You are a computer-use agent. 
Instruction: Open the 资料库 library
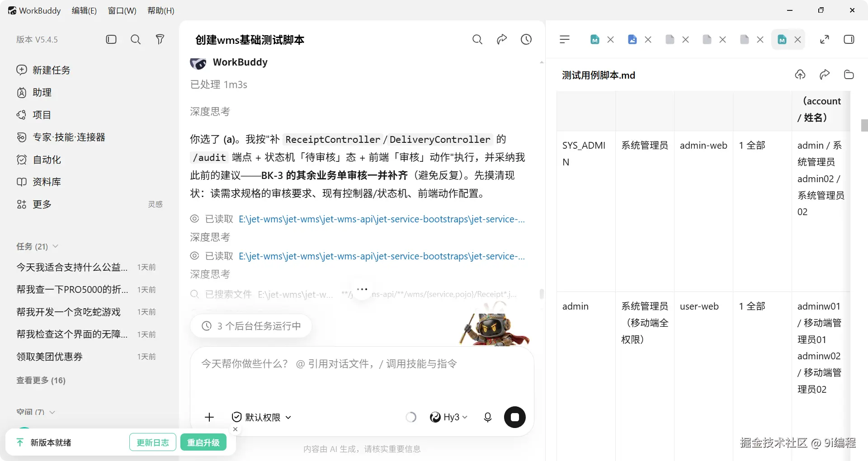[x=39, y=182]
